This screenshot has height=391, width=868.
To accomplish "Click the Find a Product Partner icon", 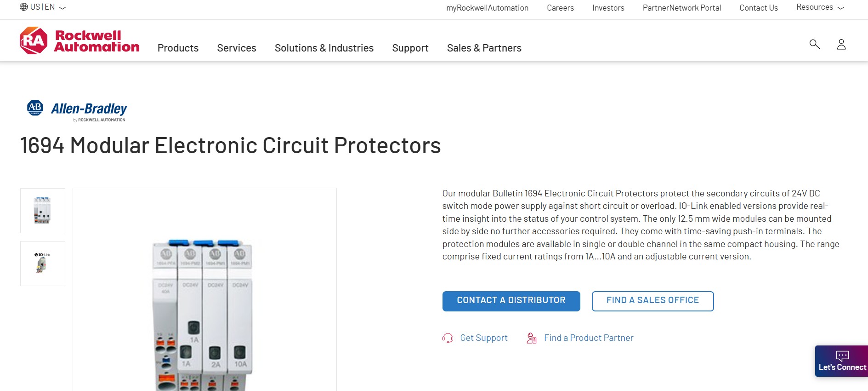I will tap(532, 338).
